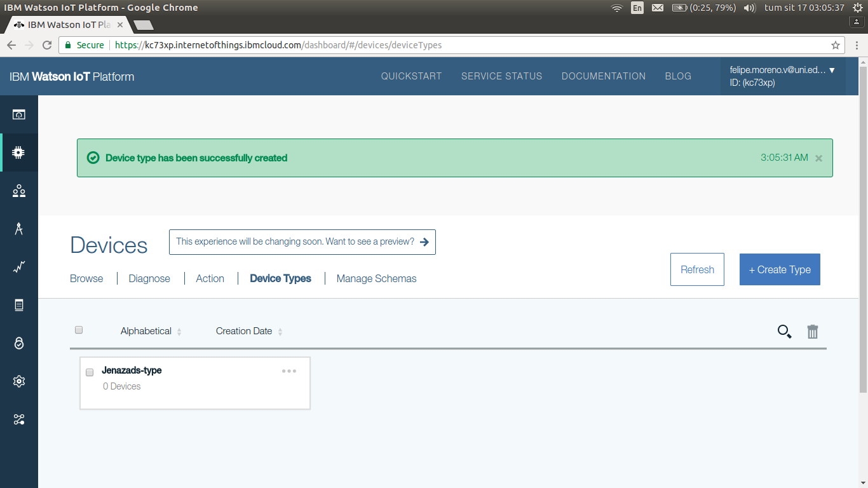Click the search magnifier icon
Viewport: 868px width, 488px height.
[785, 331]
